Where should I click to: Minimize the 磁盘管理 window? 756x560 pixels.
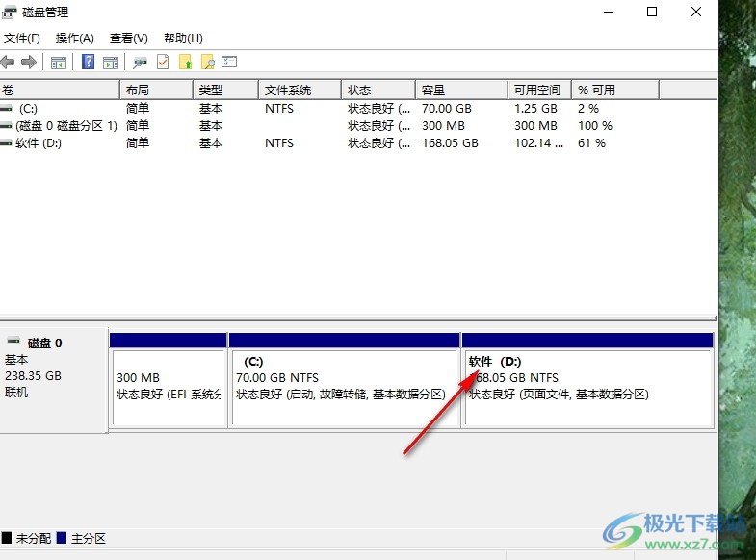pyautogui.click(x=609, y=12)
